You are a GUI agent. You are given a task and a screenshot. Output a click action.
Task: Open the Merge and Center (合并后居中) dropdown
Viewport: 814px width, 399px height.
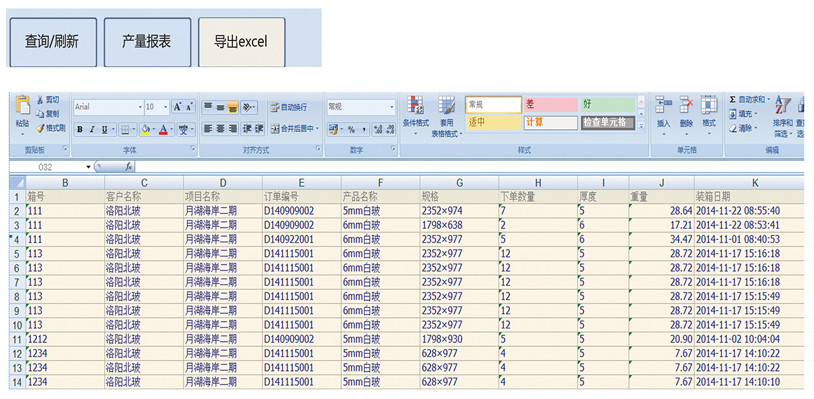pos(317,129)
